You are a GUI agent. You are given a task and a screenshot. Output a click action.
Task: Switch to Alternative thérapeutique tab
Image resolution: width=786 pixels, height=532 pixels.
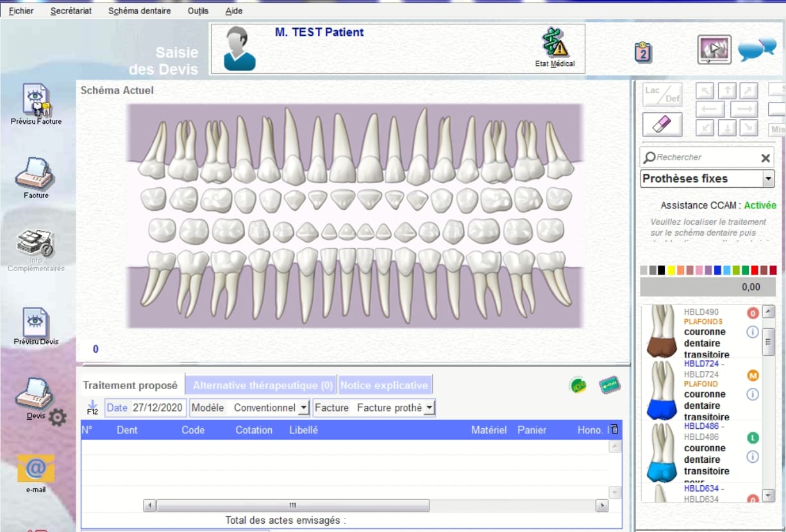(x=262, y=385)
